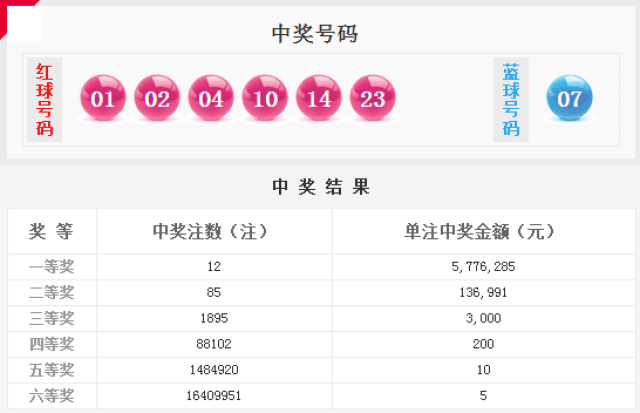Click the winner count 1895

tap(214, 318)
